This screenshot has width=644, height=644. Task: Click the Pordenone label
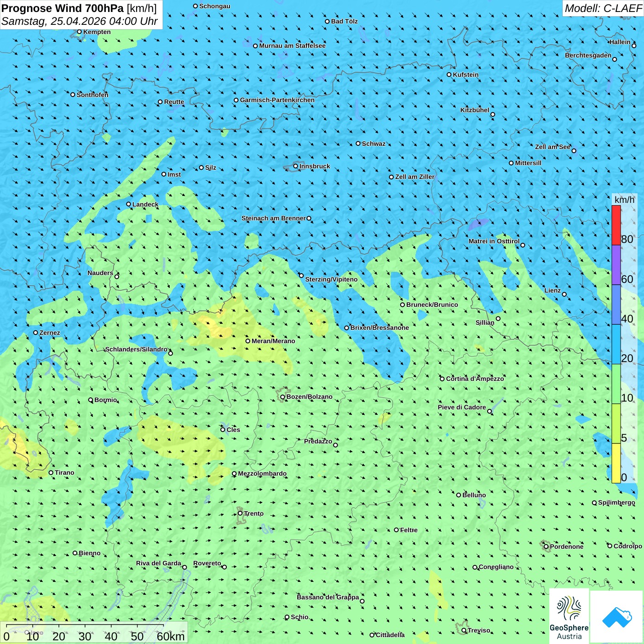click(567, 546)
